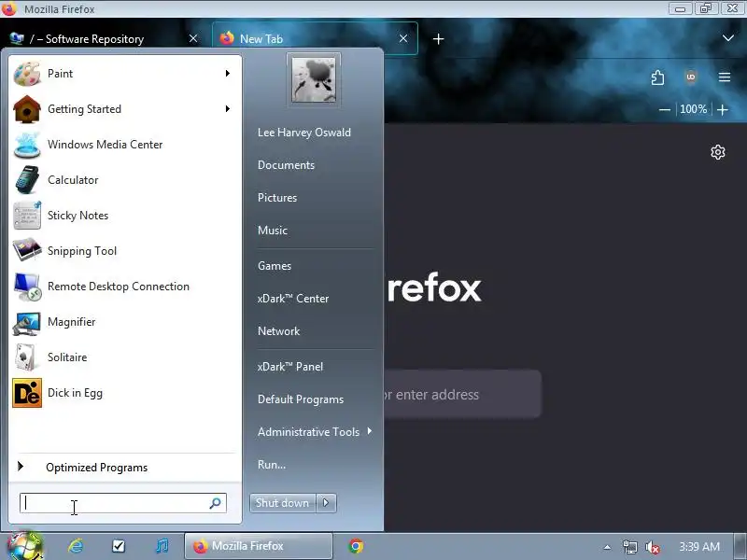Expand the Paint jump list arrow
The height and width of the screenshot is (560, 747).
coord(228,74)
